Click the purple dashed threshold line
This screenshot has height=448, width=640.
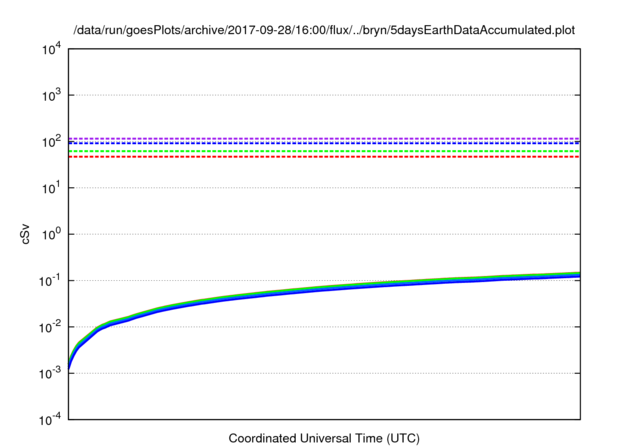pyautogui.click(x=324, y=139)
